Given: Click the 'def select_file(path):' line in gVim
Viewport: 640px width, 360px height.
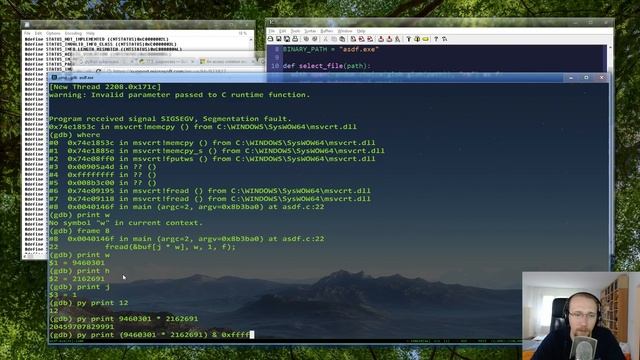Looking at the screenshot, I should 327,66.
